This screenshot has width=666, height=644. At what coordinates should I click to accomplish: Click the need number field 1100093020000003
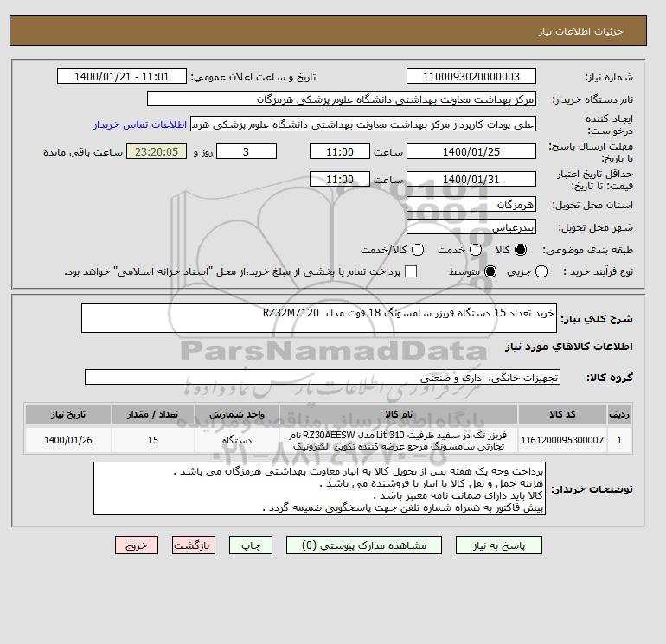pos(471,76)
